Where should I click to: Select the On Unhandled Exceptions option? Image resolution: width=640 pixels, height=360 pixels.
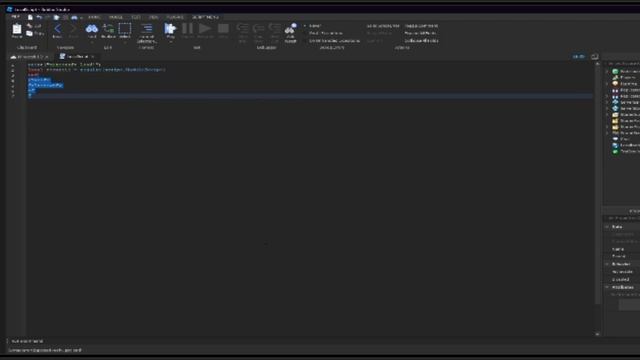334,41
